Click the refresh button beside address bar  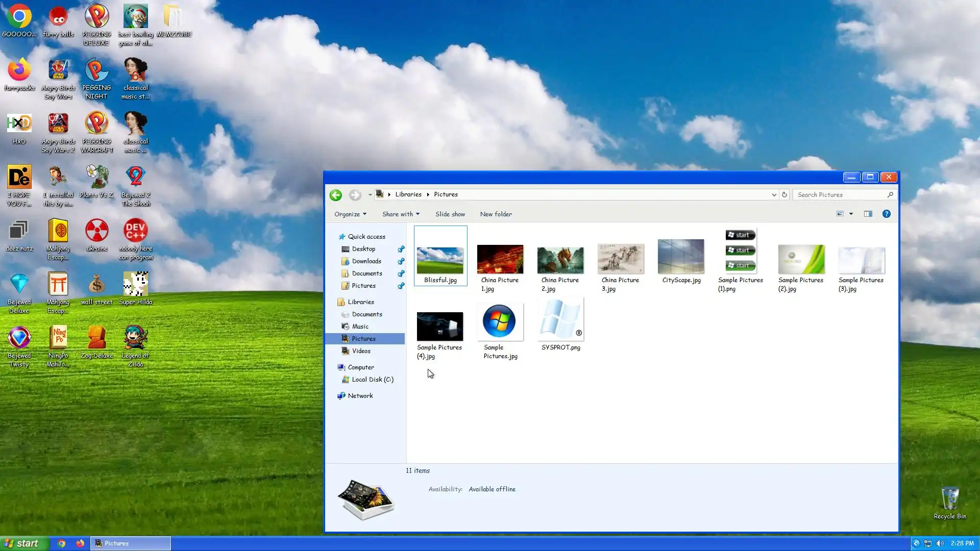coord(785,194)
